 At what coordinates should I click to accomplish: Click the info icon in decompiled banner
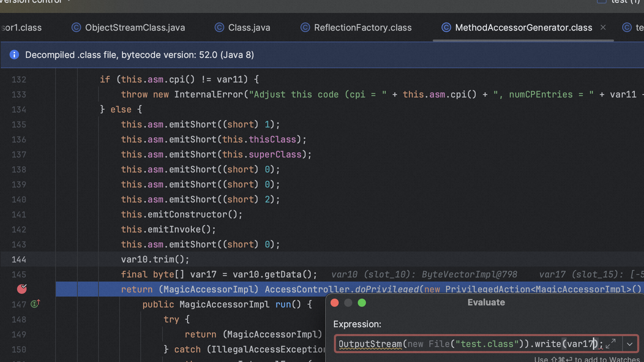tap(14, 55)
